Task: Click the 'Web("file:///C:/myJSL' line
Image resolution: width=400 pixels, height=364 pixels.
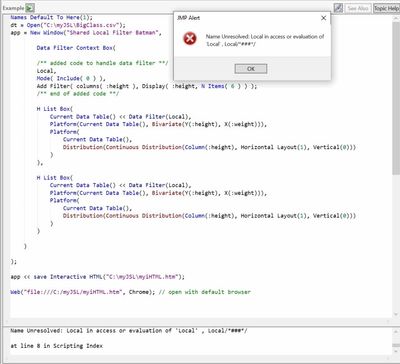Action: [x=130, y=292]
